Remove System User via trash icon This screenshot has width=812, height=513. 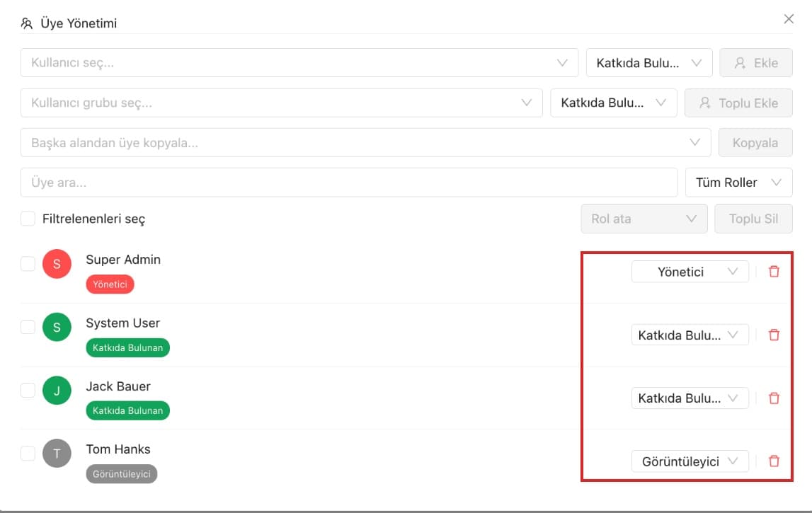click(774, 335)
